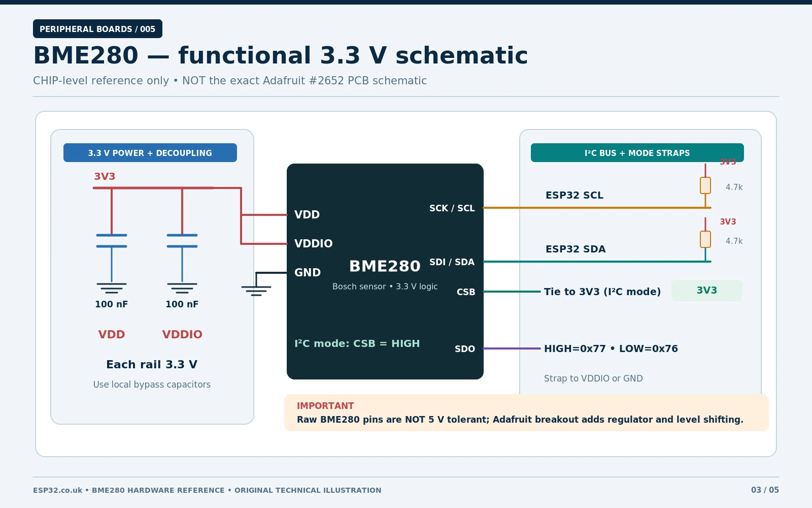Select the ESP32 SDA label

(x=576, y=249)
